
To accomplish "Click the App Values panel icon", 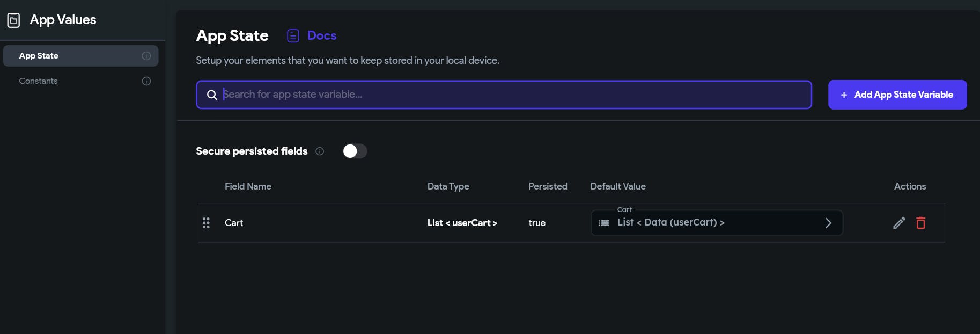I will 13,20.
